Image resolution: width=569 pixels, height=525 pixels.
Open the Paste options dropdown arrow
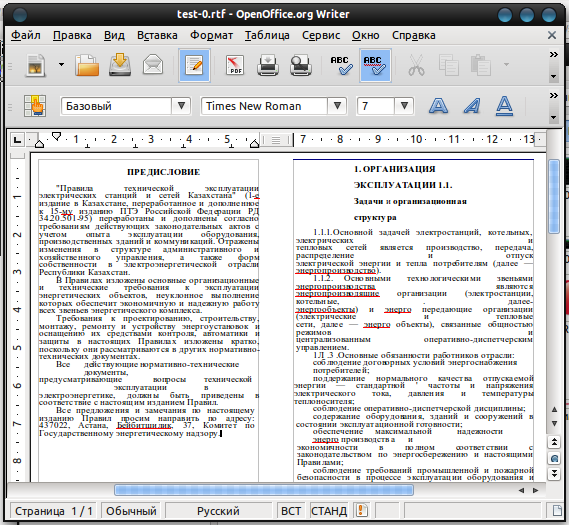pyautogui.click(x=506, y=65)
